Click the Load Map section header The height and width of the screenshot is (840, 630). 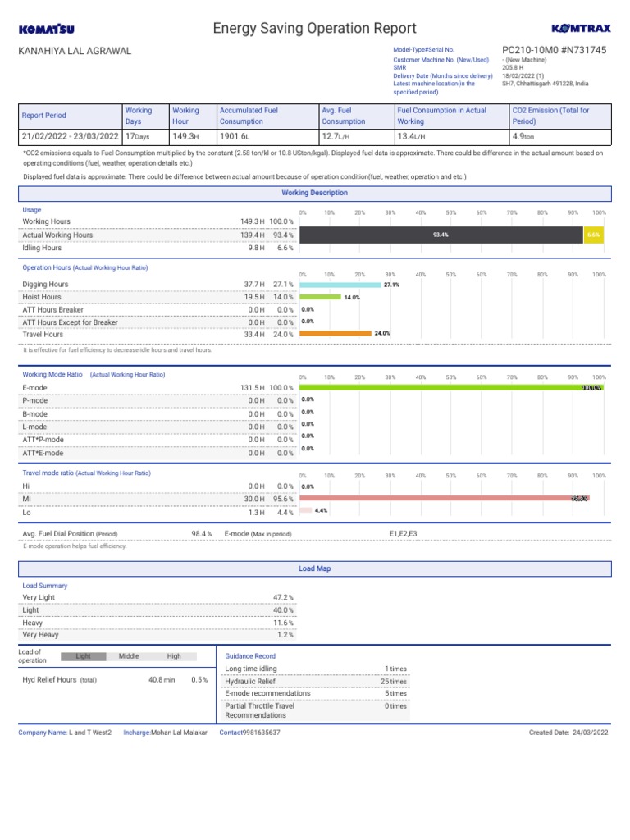tap(314, 568)
